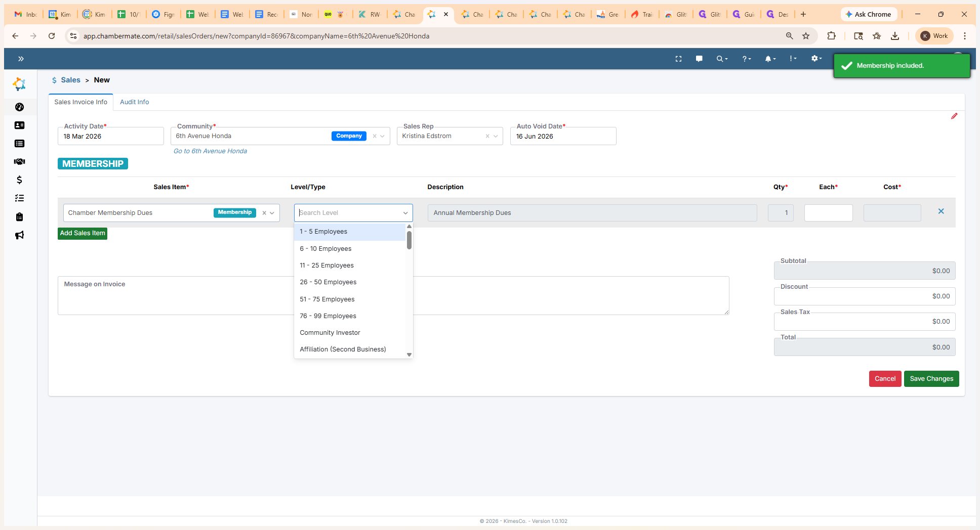This screenshot has width=980, height=530.
Task: Click the Add Sales Item button
Action: [83, 233]
